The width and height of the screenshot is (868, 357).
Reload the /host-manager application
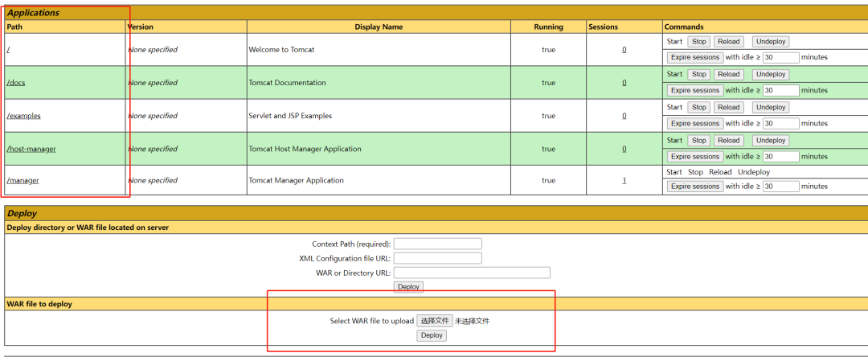pos(728,141)
